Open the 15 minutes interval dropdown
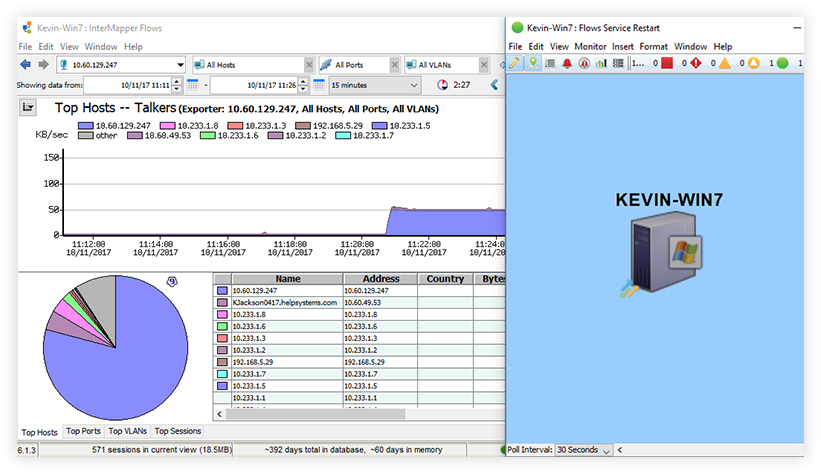Screen dimensions: 821x475 pyautogui.click(x=374, y=85)
